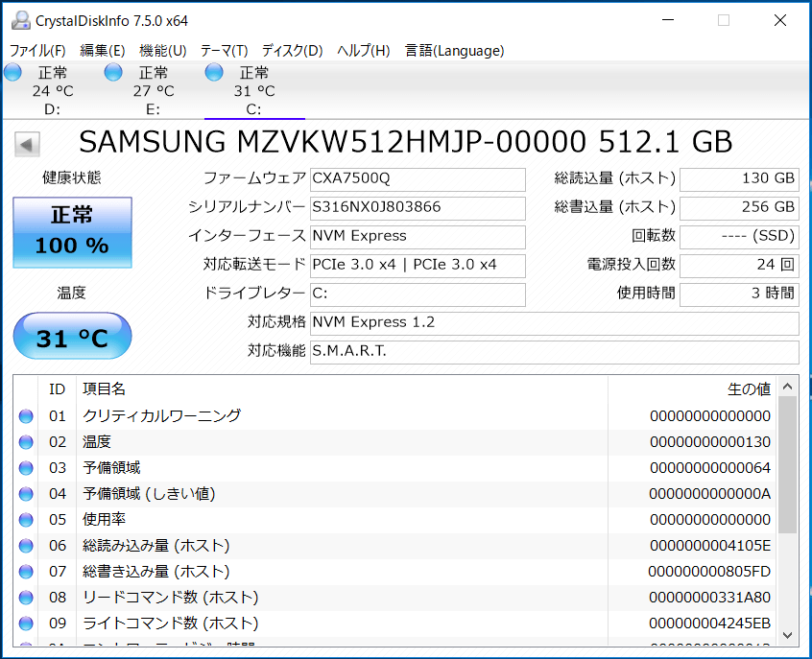Click raw value 000000000000A
This screenshot has height=659, width=812.
tap(710, 494)
